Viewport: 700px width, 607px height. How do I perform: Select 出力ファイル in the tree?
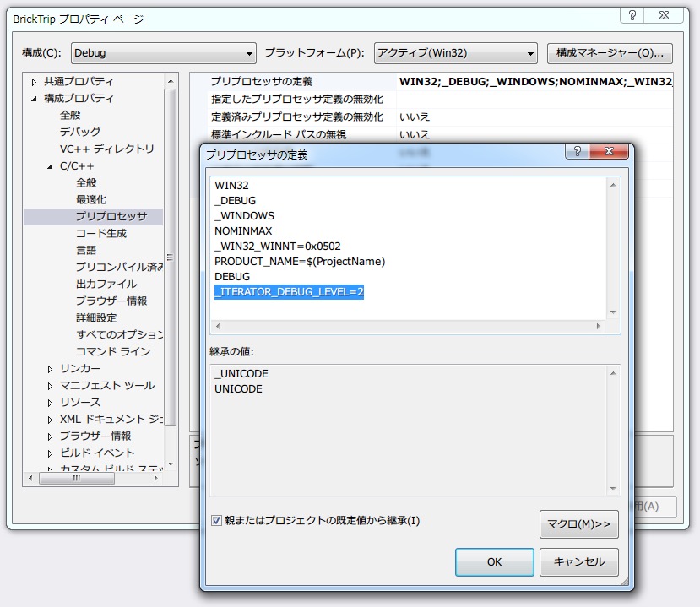click(106, 284)
